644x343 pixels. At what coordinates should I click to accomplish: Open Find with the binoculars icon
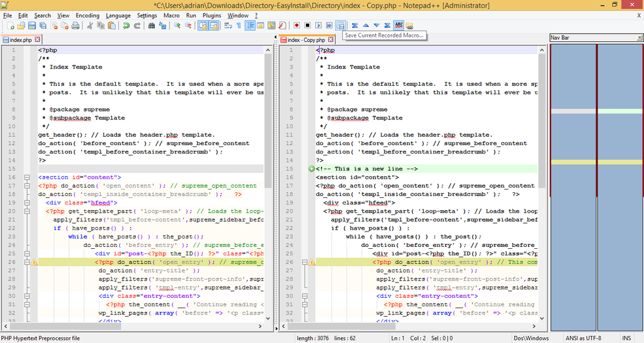pyautogui.click(x=151, y=26)
